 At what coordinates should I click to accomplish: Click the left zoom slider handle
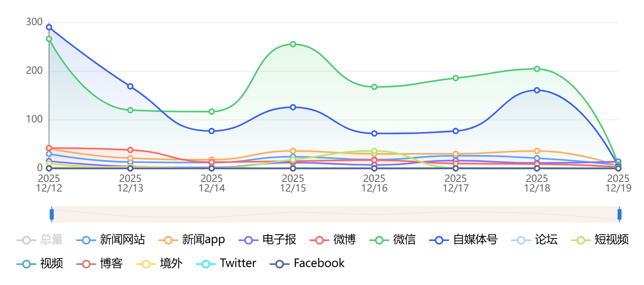[52, 214]
